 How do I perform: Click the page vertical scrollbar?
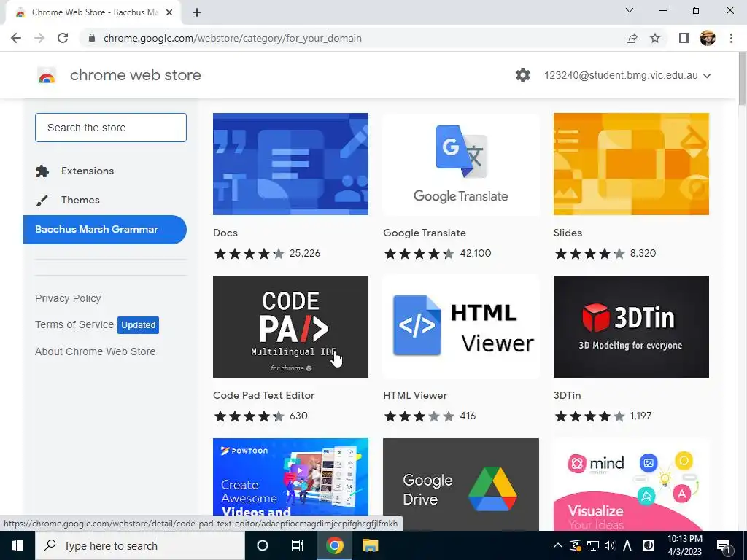pyautogui.click(x=742, y=79)
